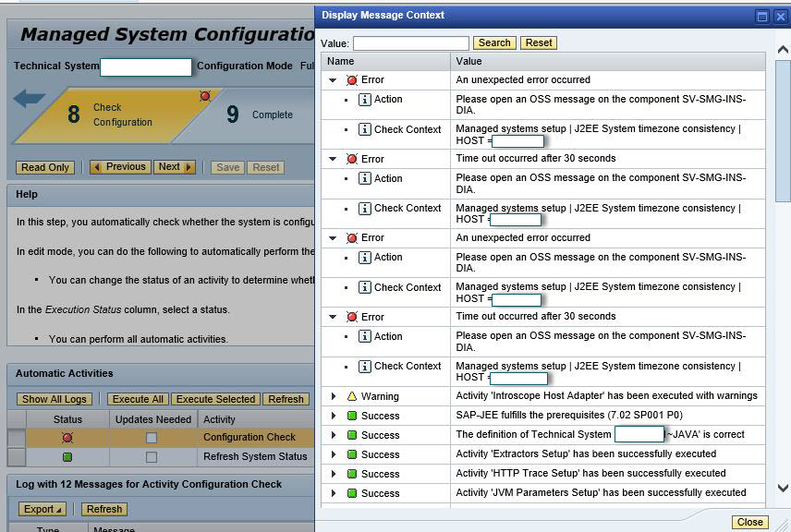The width and height of the screenshot is (791, 532).
Task: Select the 'Configuration Check' activity text
Action: click(249, 437)
